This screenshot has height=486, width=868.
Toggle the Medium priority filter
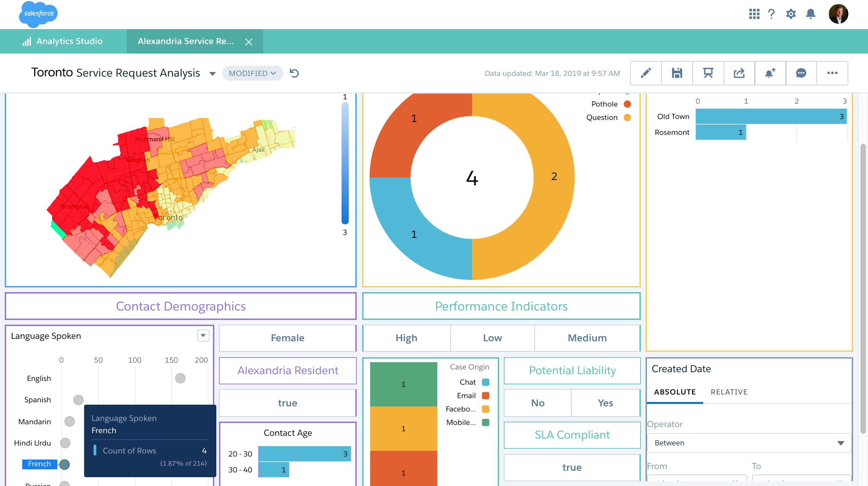587,338
